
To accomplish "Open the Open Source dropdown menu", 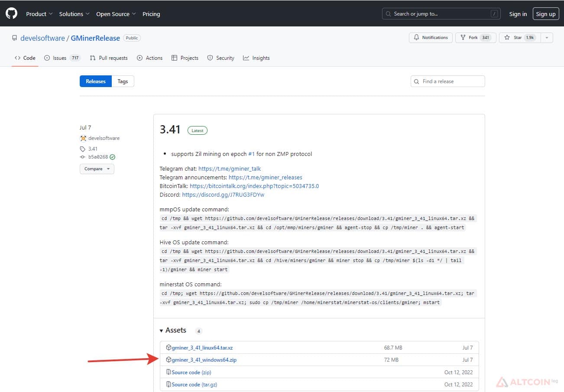I will [116, 14].
